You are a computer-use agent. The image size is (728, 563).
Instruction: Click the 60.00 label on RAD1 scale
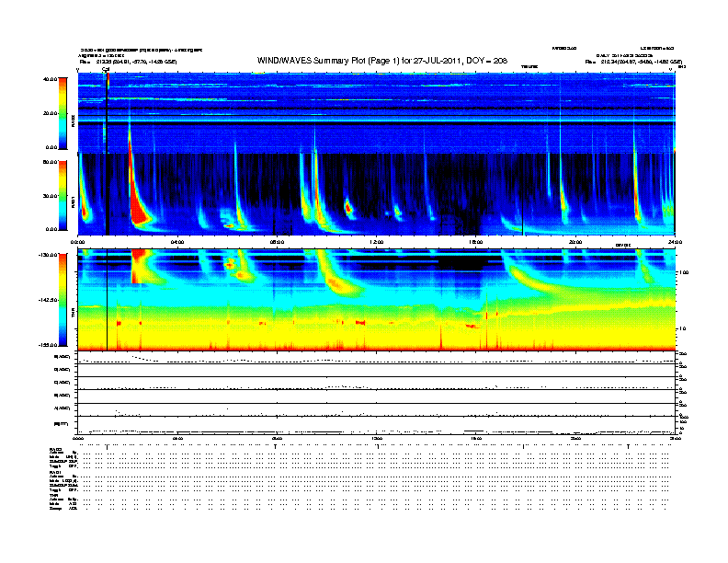[50, 162]
